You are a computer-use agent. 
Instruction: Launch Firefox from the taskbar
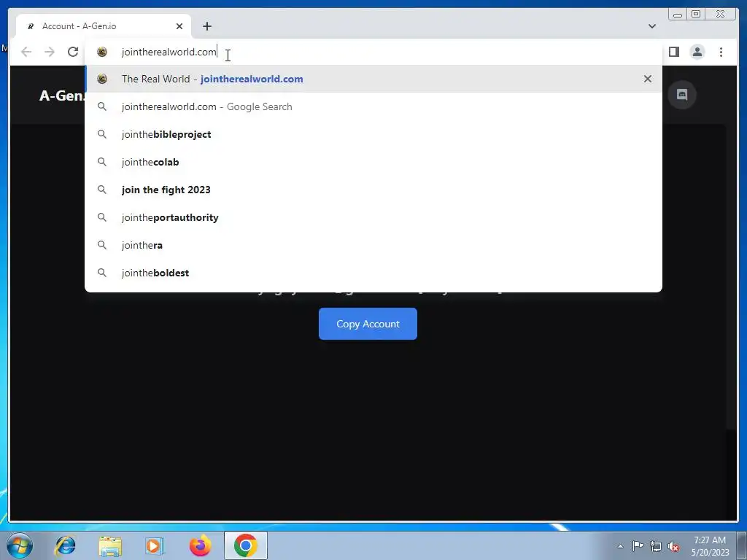coord(200,545)
